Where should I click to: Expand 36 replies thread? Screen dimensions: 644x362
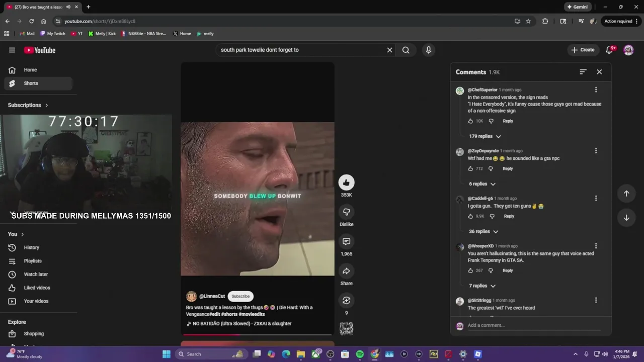pyautogui.click(x=484, y=232)
